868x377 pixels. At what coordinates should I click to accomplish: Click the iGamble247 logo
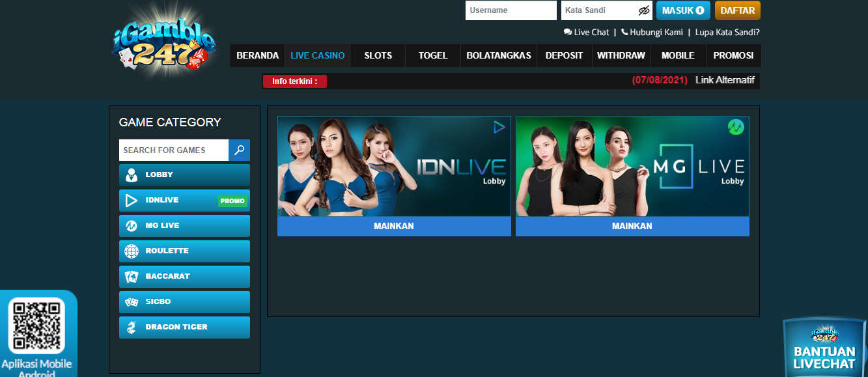point(163,43)
